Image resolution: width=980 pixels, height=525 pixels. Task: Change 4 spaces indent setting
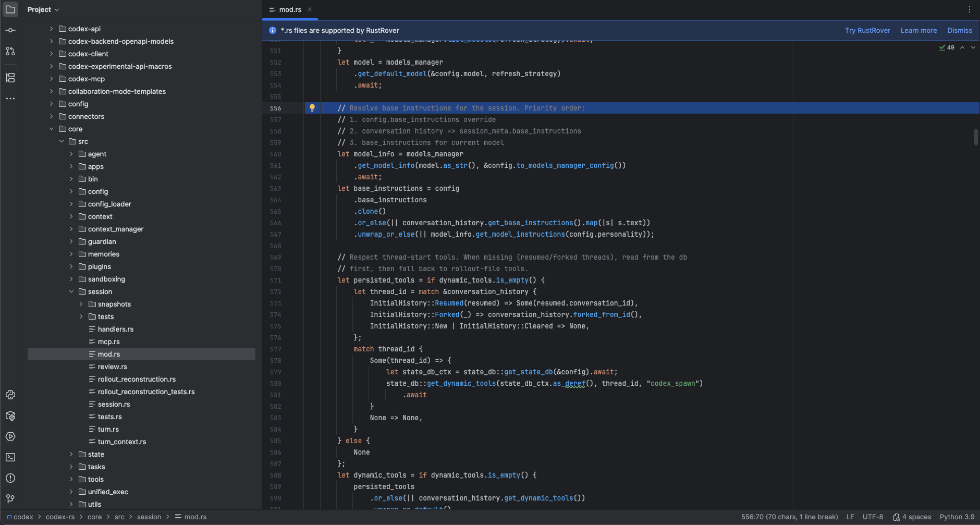916,517
